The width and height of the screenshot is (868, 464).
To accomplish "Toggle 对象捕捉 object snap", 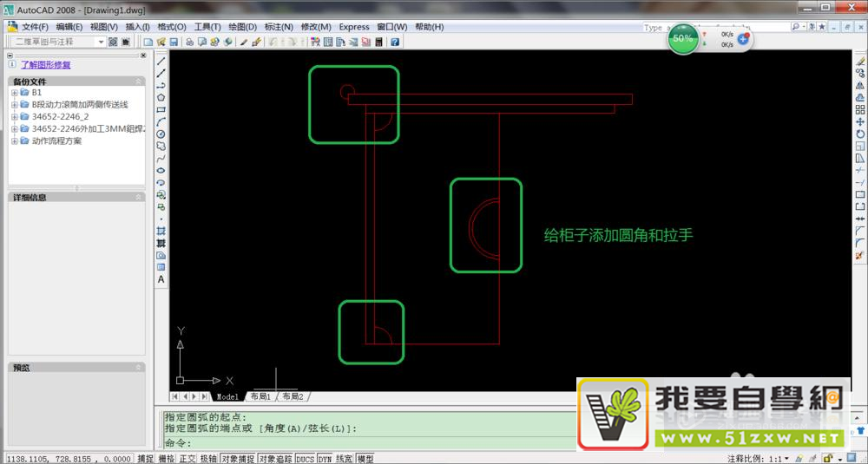I will (238, 459).
